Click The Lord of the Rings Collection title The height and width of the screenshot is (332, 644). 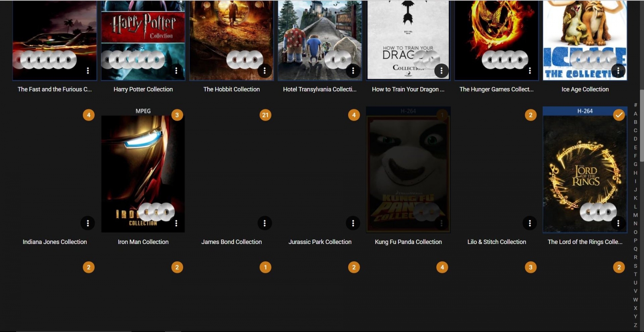click(585, 242)
